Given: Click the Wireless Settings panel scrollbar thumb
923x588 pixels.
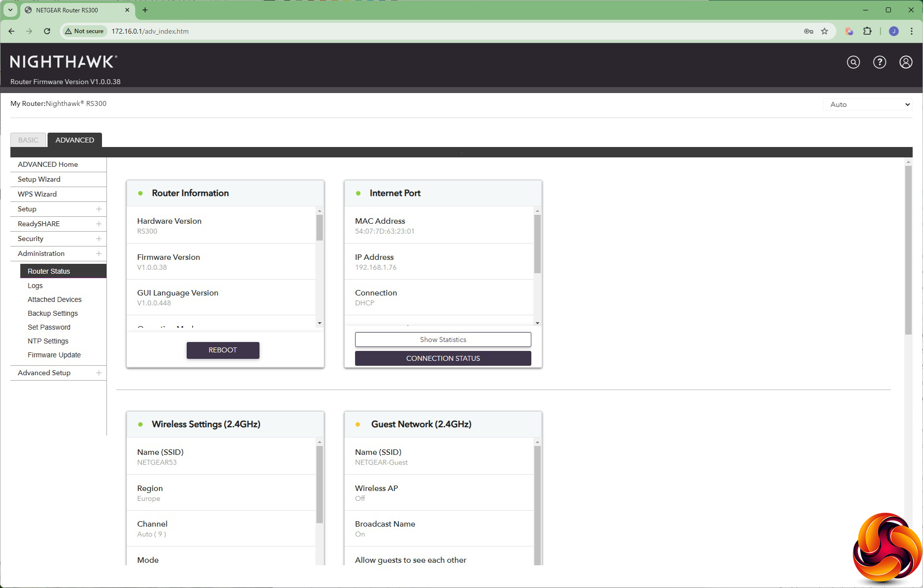Looking at the screenshot, I should pyautogui.click(x=319, y=485).
